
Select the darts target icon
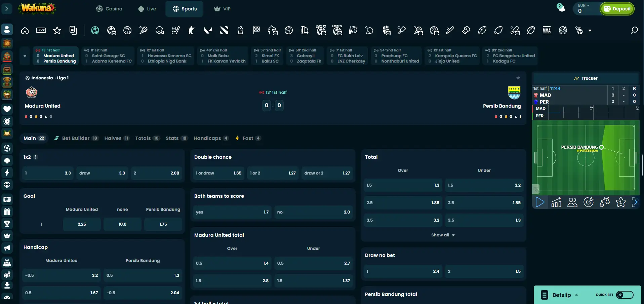[563, 31]
